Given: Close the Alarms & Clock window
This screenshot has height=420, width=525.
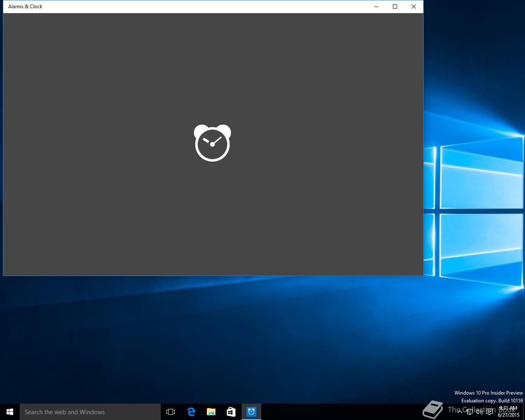Looking at the screenshot, I should 414,7.
